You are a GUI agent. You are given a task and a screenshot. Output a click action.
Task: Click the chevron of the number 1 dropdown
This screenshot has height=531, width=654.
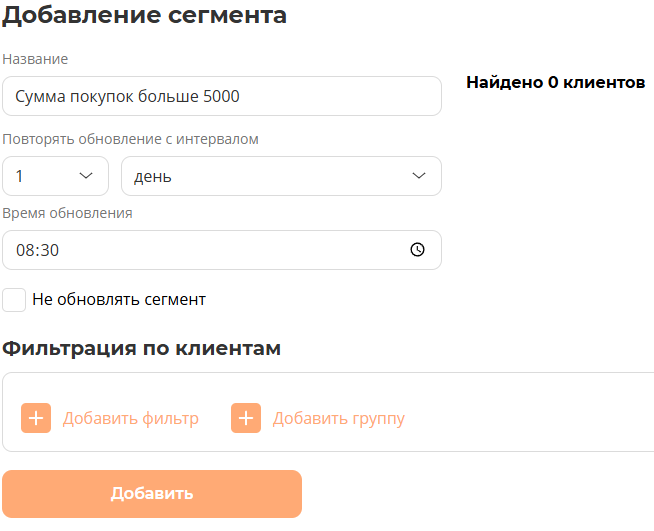(86, 176)
